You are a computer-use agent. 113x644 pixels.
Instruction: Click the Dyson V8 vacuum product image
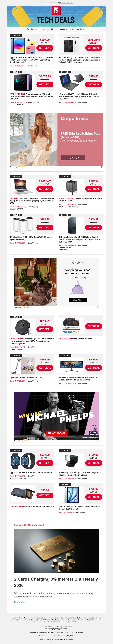click(23, 366)
